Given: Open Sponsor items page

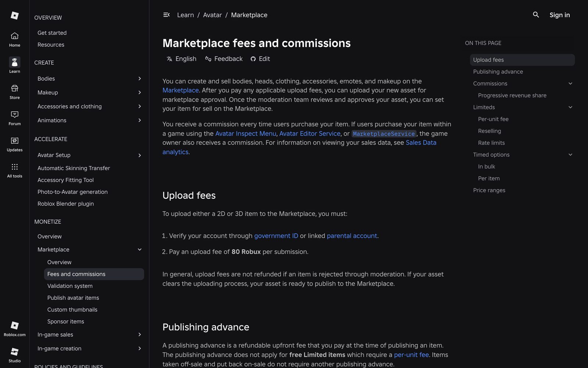Looking at the screenshot, I should [x=66, y=321].
